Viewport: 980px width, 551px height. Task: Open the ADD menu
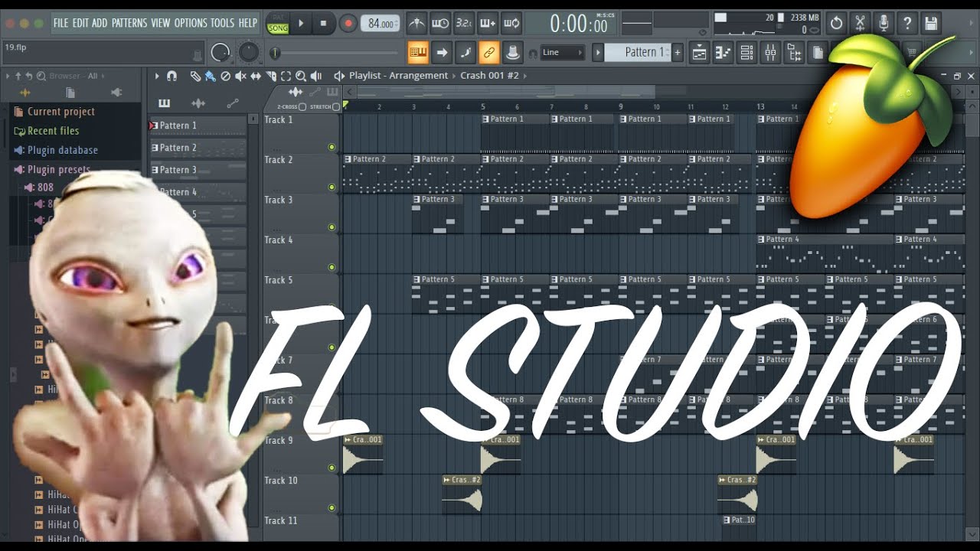(x=100, y=23)
